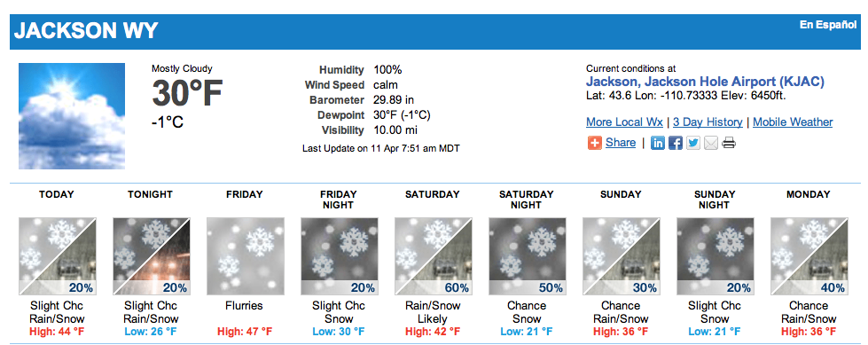Click the Twitter share icon

pos(693,143)
